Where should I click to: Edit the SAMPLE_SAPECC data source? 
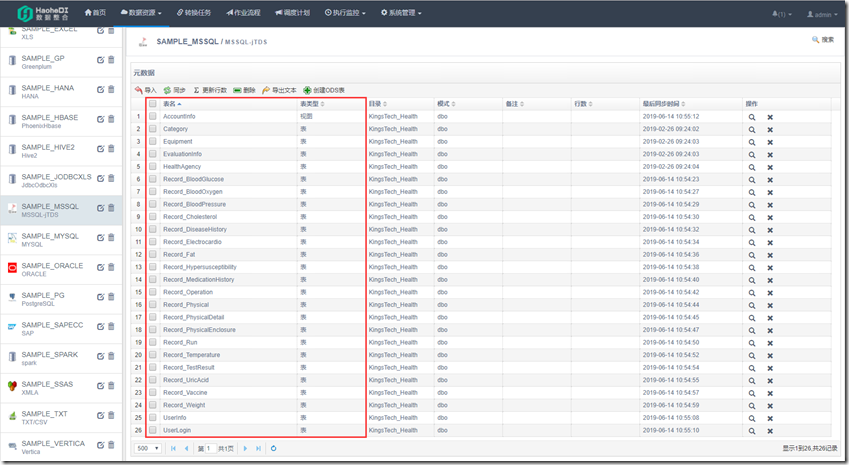100,327
